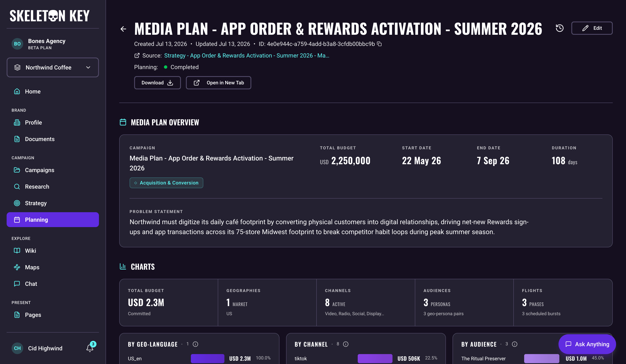Select the Planning menu item

(53, 220)
